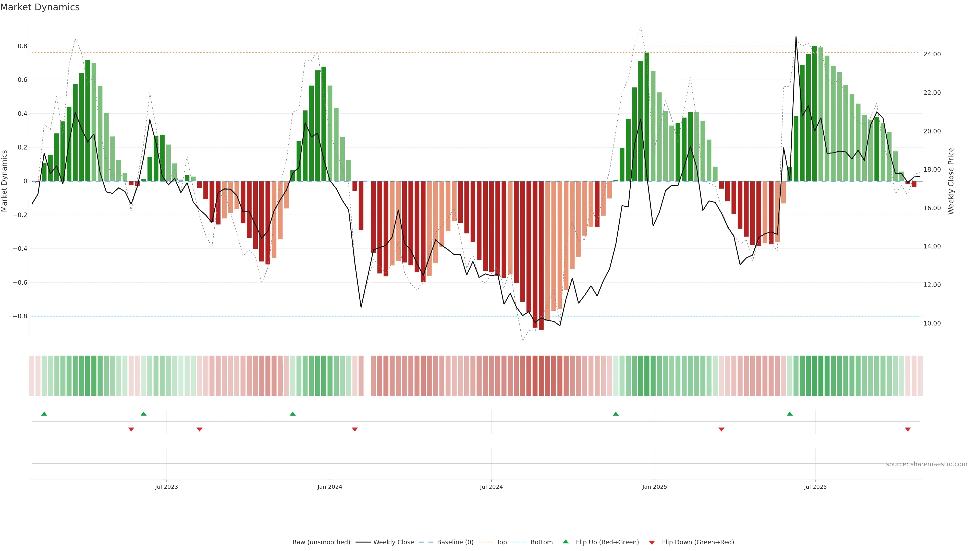Click the Weekly Close Price axis title
The width and height of the screenshot is (980, 551).
tap(951, 181)
